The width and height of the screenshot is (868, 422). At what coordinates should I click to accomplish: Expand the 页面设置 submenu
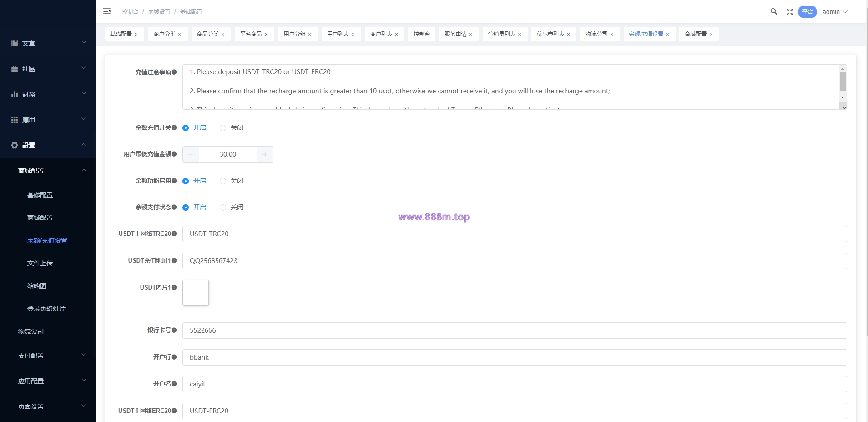point(84,406)
